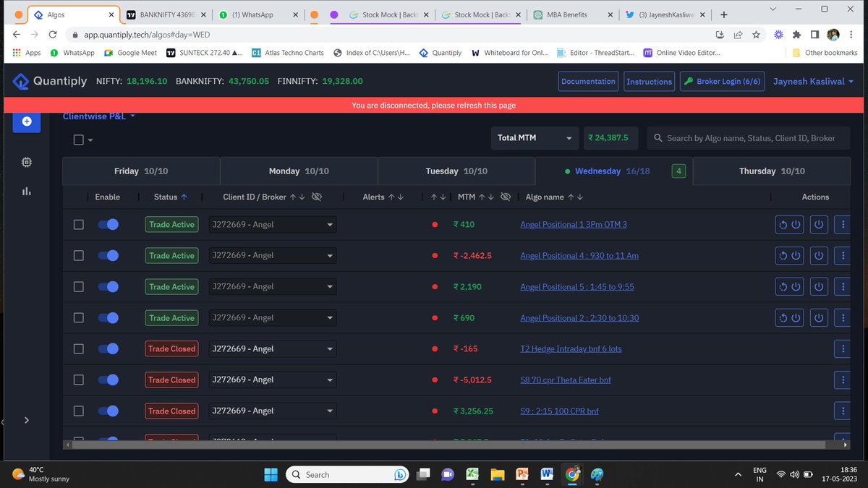
Task: Open the chip/processor icon in left sidebar
Action: click(x=27, y=163)
